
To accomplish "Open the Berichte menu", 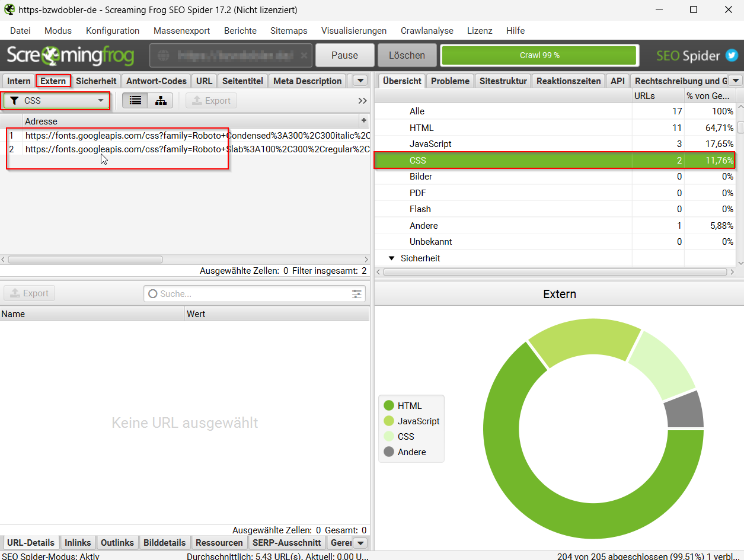I will 240,31.
